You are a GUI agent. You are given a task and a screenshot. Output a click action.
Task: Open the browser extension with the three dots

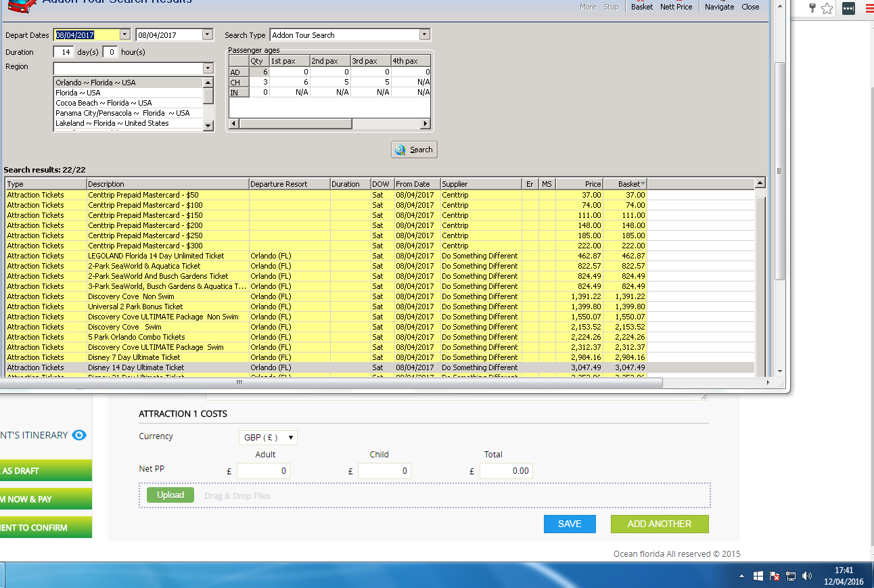pos(848,8)
